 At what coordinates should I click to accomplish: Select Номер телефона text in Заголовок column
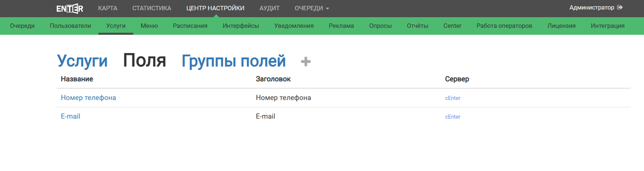(x=284, y=98)
